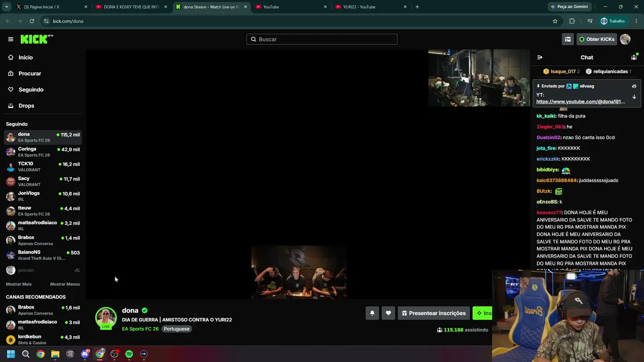Open a new browser tab
This screenshot has width=644, height=362.
(417, 7)
